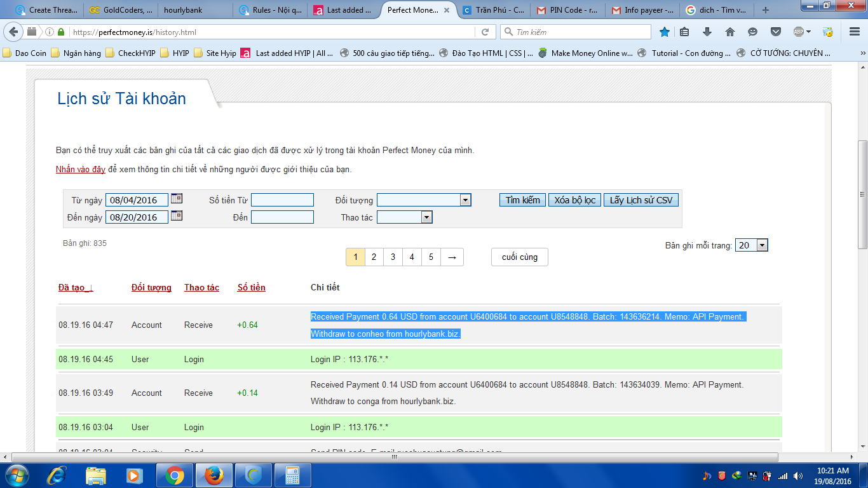The width and height of the screenshot is (868, 488).
Task: Click the Tìm kiếm search button
Action: click(522, 200)
